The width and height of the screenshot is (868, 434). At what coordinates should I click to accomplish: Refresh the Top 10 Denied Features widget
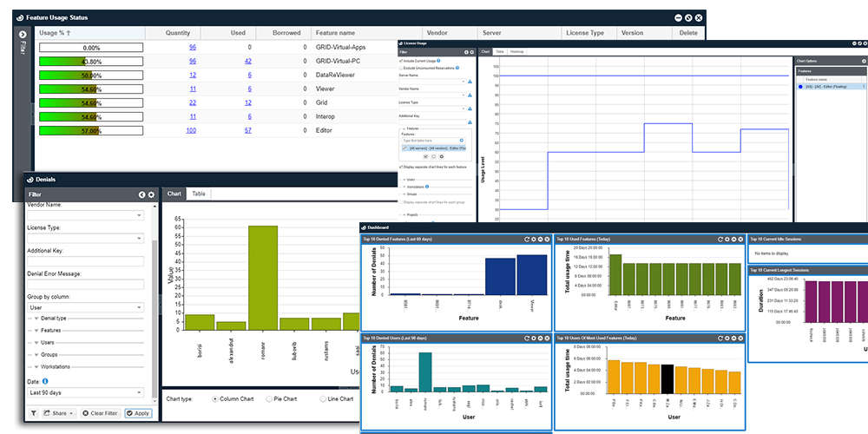(526, 238)
